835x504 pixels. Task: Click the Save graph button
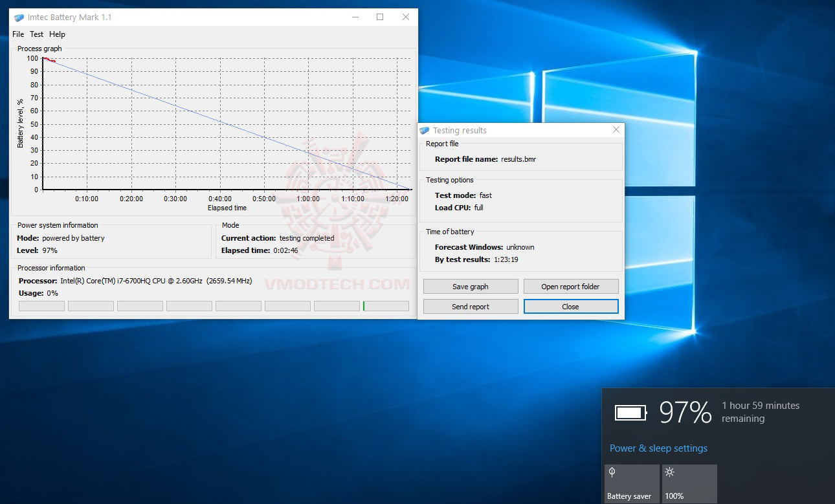click(471, 287)
